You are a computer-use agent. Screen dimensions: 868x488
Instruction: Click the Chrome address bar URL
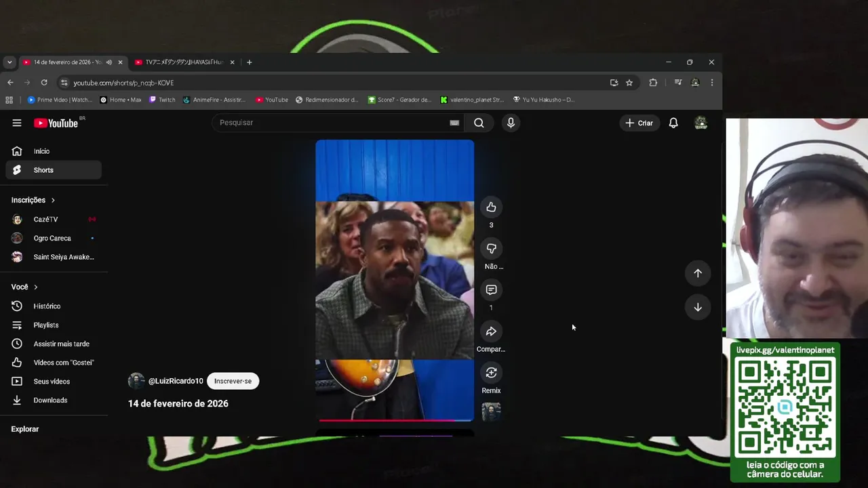[x=123, y=83]
